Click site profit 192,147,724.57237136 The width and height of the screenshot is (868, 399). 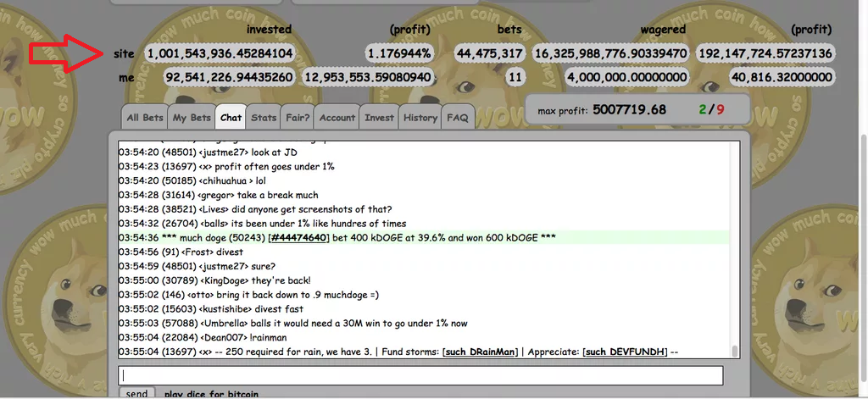point(765,53)
